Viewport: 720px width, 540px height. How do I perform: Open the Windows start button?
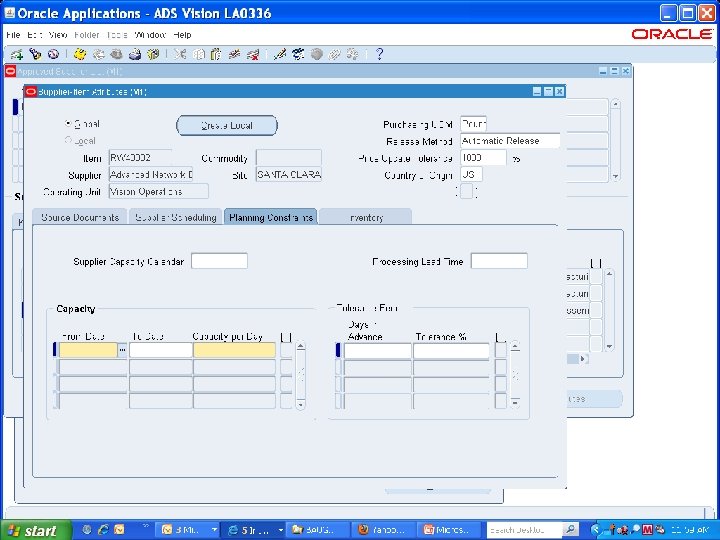click(x=36, y=530)
